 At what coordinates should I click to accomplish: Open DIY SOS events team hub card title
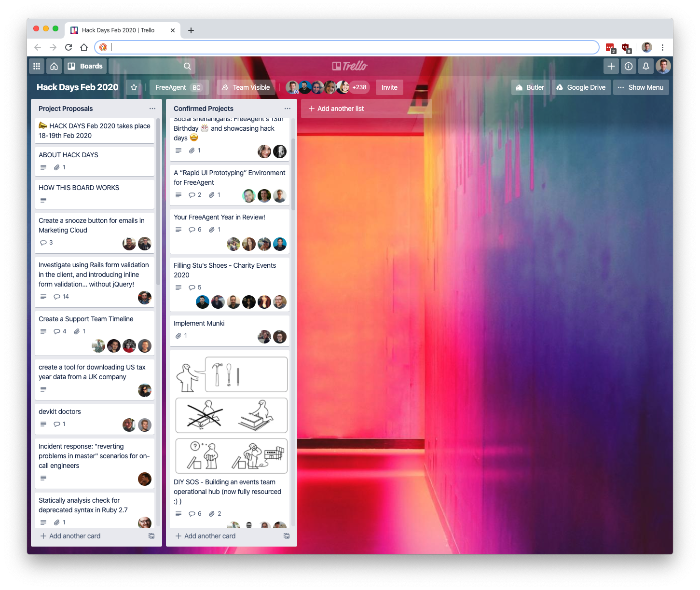[x=227, y=492]
